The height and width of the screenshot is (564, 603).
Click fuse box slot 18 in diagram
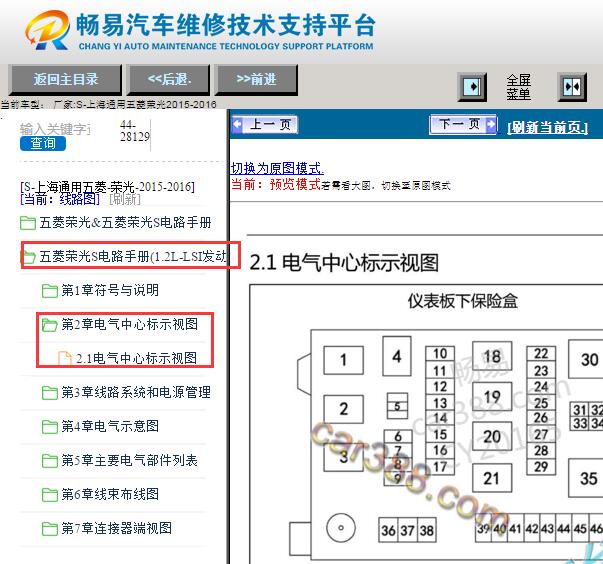pos(492,356)
